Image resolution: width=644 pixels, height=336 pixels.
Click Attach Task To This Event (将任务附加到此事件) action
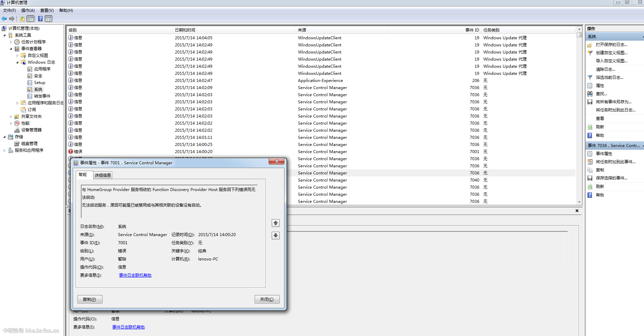pos(616,162)
